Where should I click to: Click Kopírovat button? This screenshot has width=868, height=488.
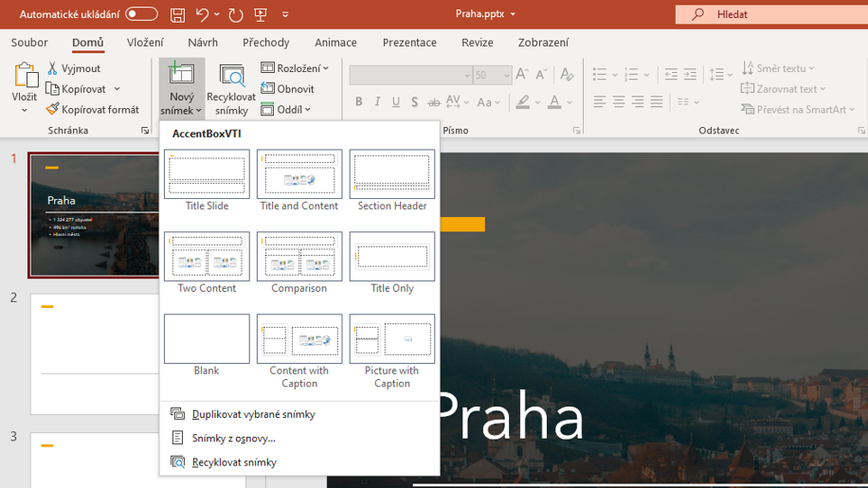coord(77,89)
